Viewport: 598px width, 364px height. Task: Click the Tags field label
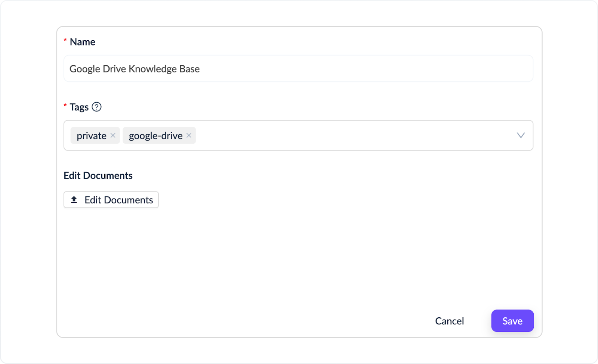coord(79,107)
